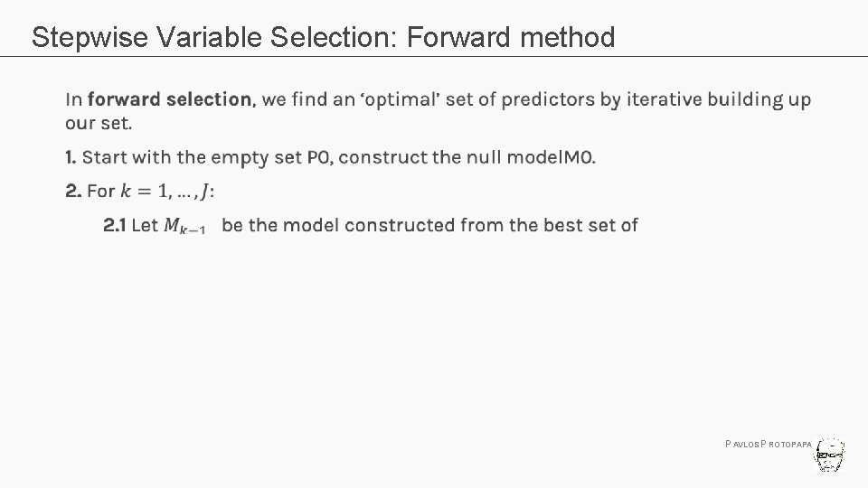The width and height of the screenshot is (868, 488).
Task: Click the sketched face logo
Action: pyautogui.click(x=830, y=456)
